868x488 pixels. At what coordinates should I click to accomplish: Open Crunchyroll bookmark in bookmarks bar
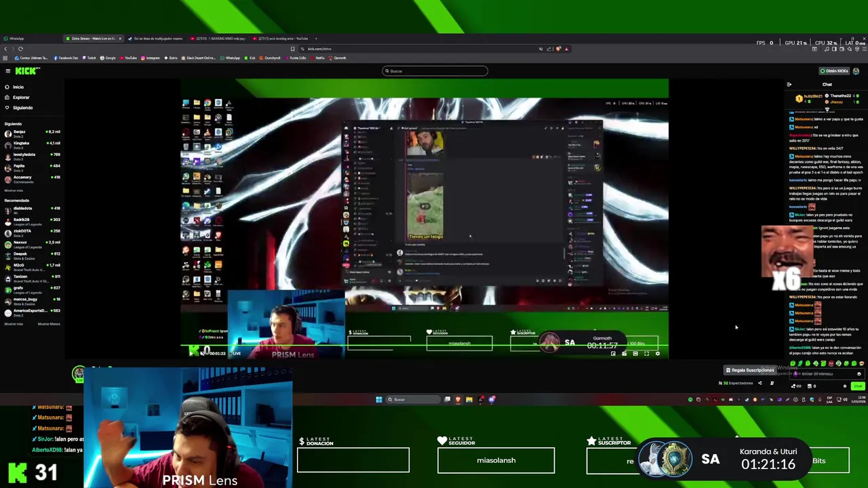pos(270,58)
